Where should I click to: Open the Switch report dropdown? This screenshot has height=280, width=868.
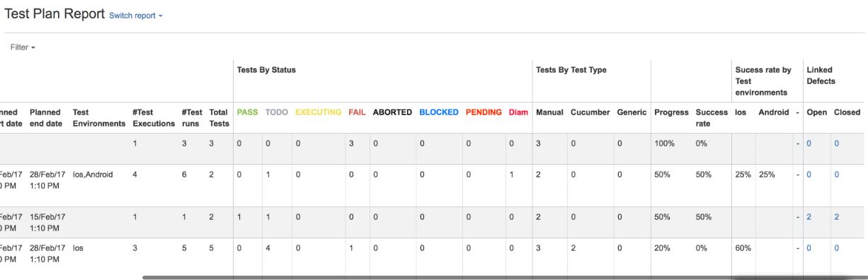136,16
